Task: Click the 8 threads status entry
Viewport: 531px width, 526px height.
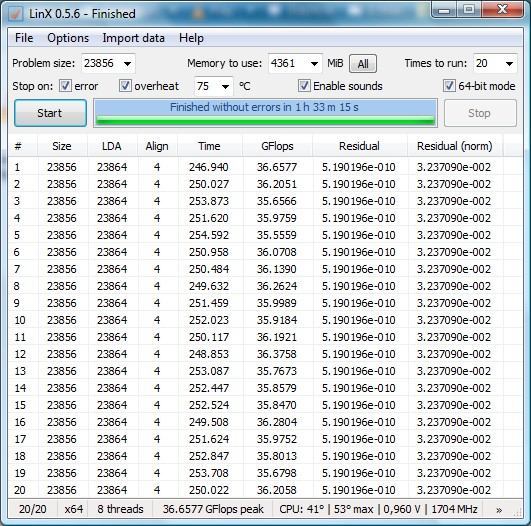Action: coord(120,509)
